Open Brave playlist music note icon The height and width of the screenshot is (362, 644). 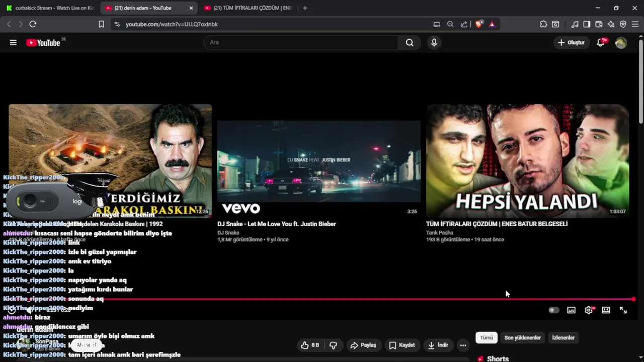pyautogui.click(x=575, y=24)
